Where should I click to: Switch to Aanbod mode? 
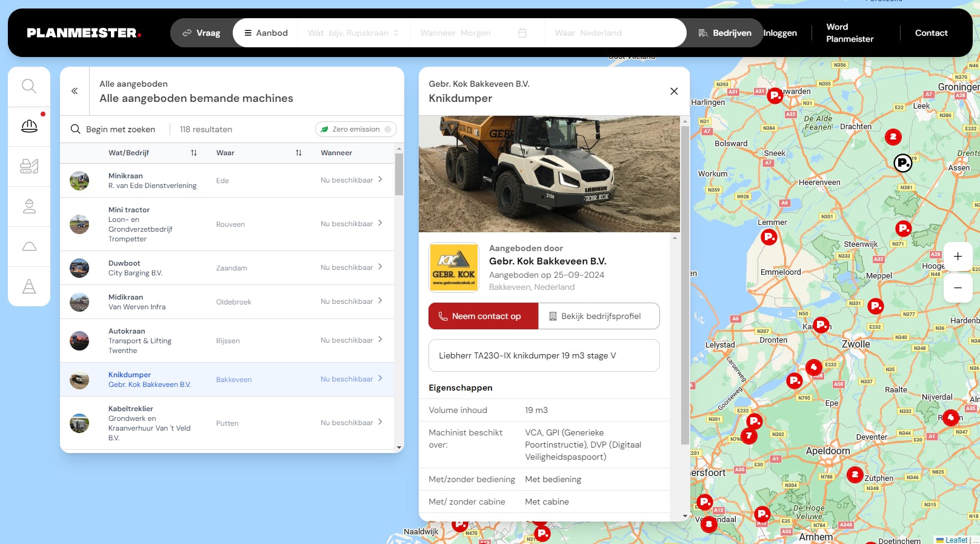coord(265,33)
